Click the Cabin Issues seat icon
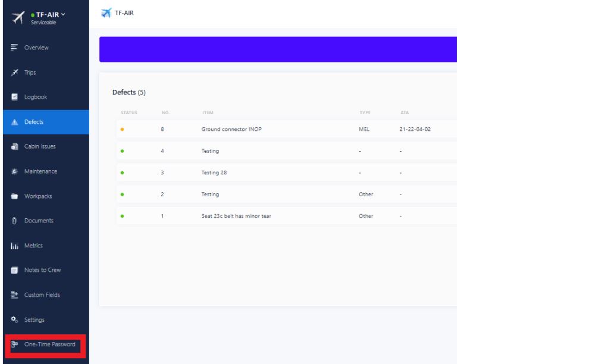Image resolution: width=593 pixels, height=364 pixels. (x=14, y=147)
